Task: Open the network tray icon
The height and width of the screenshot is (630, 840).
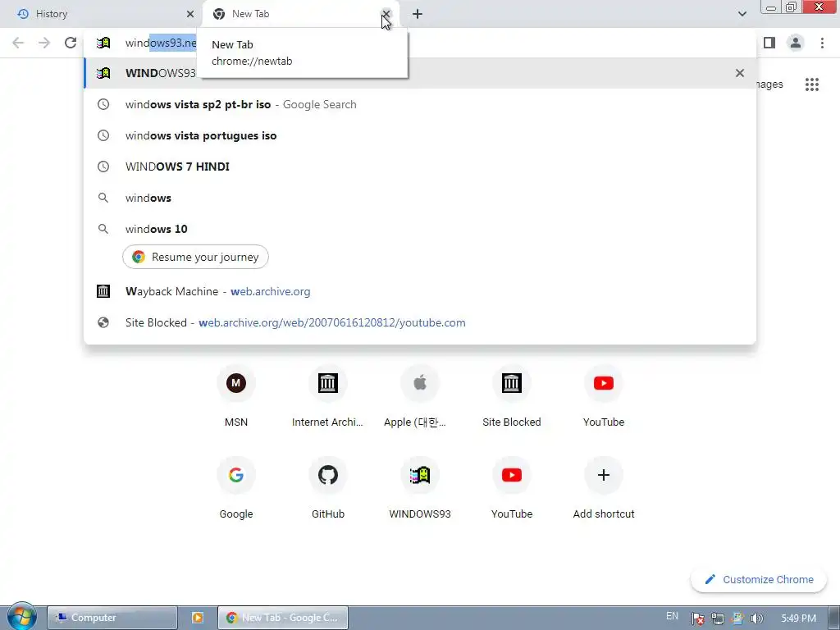Action: (x=717, y=619)
